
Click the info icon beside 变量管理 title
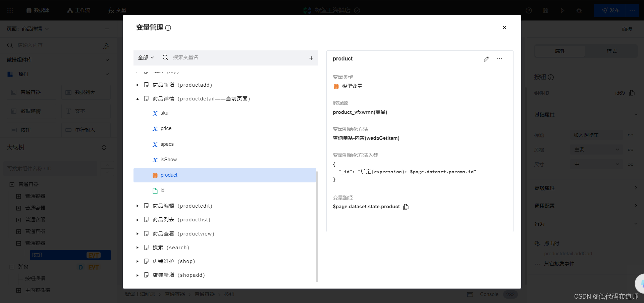pos(168,28)
